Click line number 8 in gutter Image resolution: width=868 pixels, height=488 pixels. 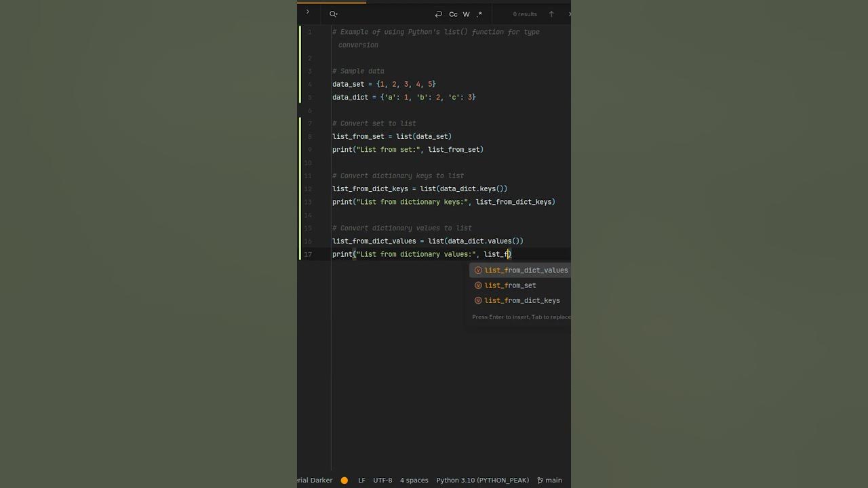pyautogui.click(x=310, y=136)
